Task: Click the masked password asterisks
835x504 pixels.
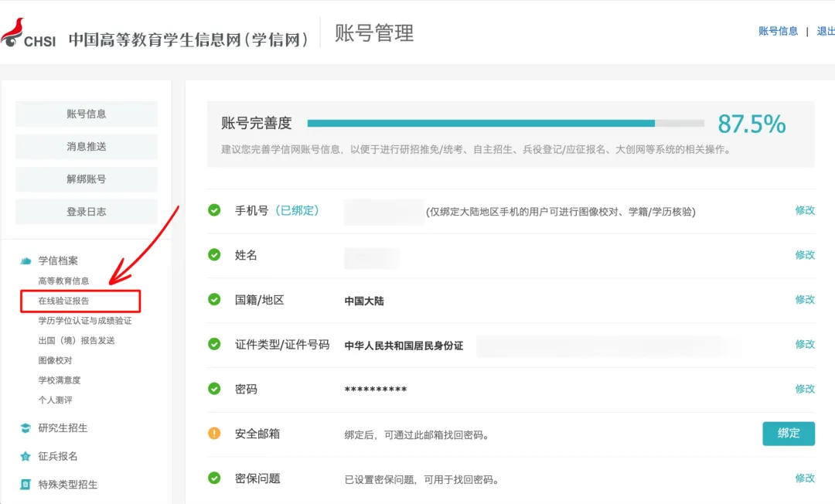Action: point(376,390)
